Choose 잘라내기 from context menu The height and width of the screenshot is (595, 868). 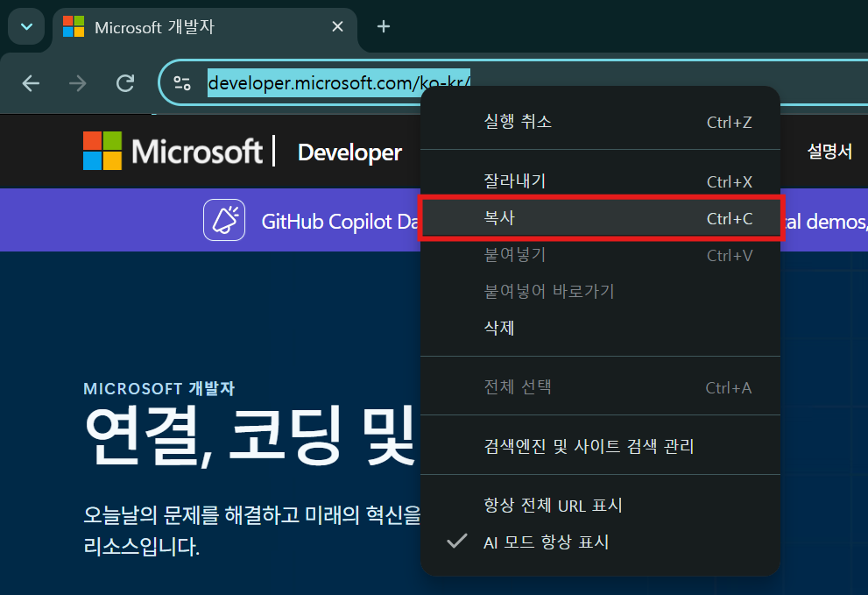pos(600,181)
